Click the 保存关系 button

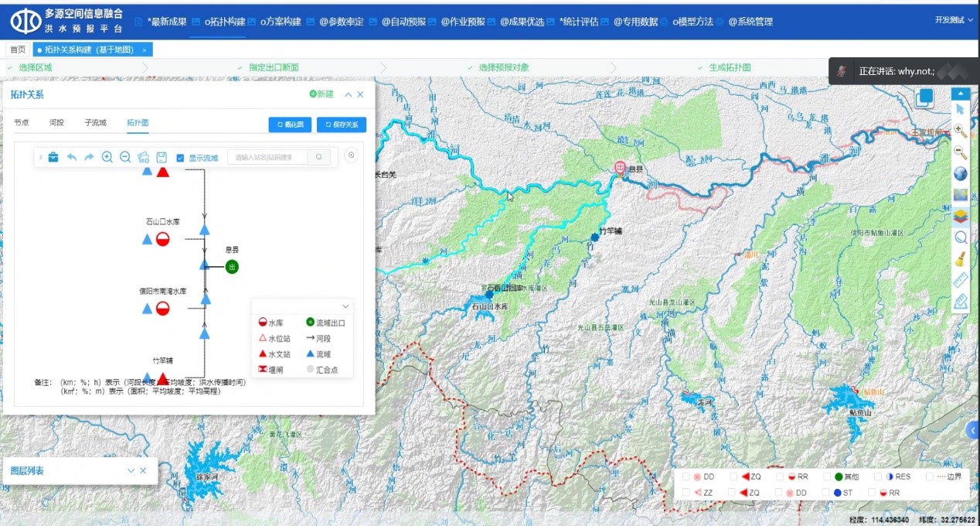pos(341,125)
